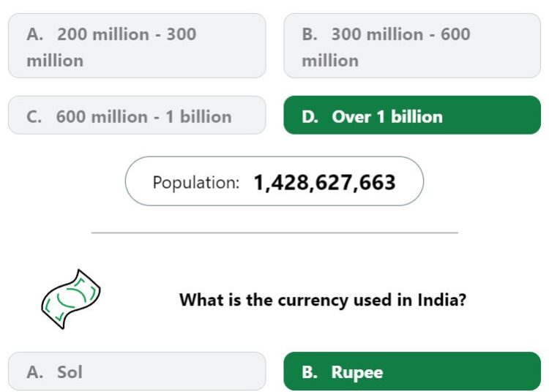Click the population figure 1,428,627,663

[x=324, y=183]
